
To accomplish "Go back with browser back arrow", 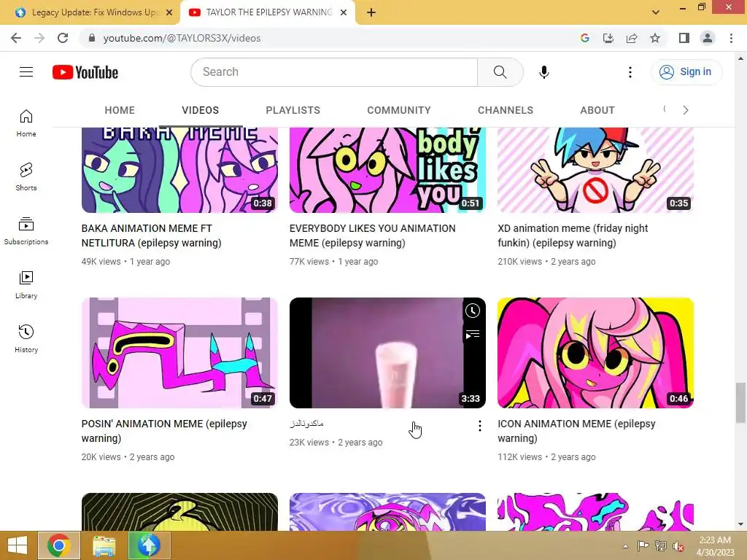I will [x=16, y=38].
